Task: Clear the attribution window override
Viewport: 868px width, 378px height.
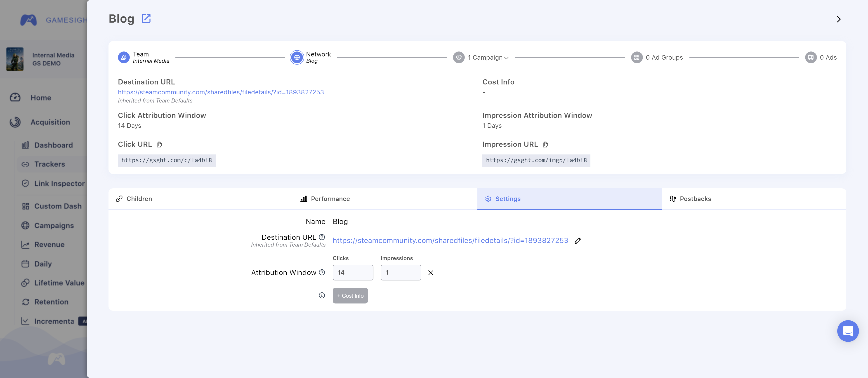Action: coord(431,273)
